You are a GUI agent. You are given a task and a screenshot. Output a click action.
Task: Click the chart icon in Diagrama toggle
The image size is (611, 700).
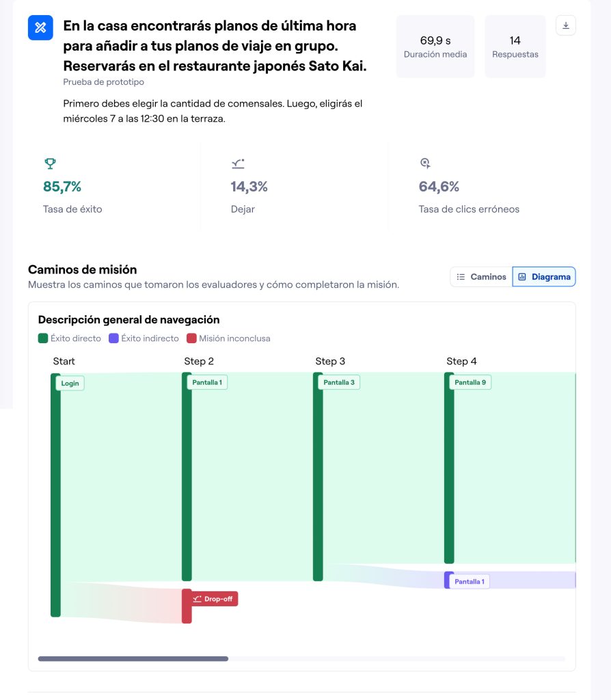(522, 277)
